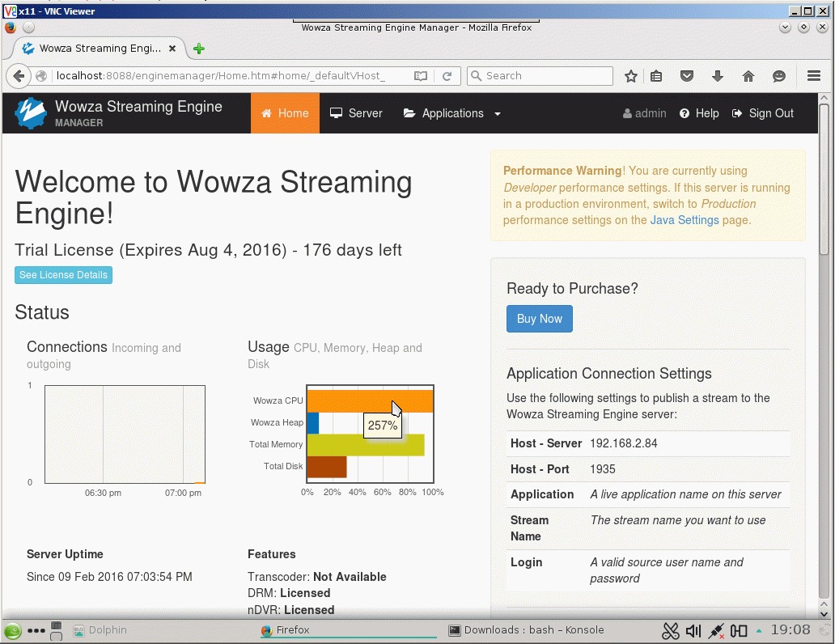This screenshot has height=644, width=835.
Task: Click in the Firefox search field
Action: pyautogui.click(x=540, y=76)
